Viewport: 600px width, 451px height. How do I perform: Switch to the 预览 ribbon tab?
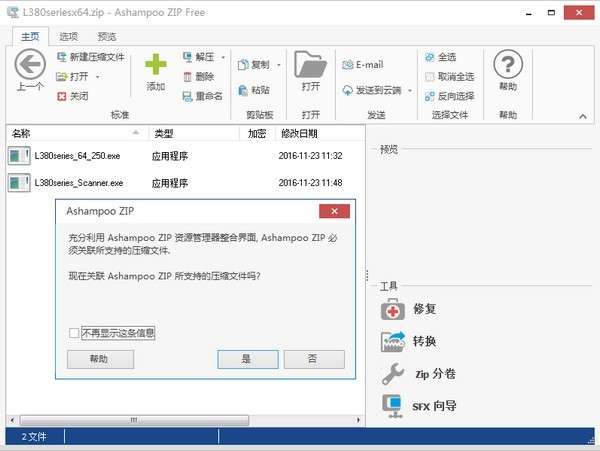pyautogui.click(x=107, y=37)
